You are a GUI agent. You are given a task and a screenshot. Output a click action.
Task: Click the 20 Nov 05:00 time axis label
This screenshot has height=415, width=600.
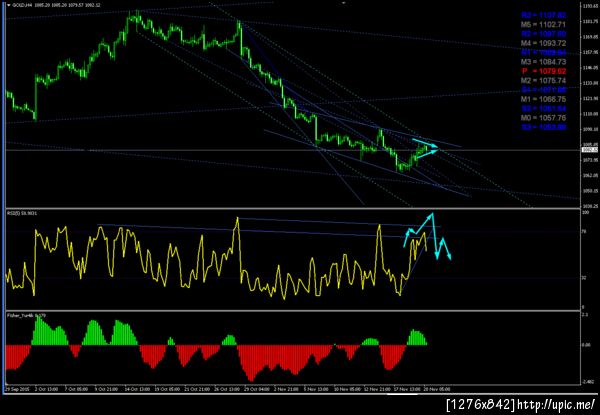point(438,389)
